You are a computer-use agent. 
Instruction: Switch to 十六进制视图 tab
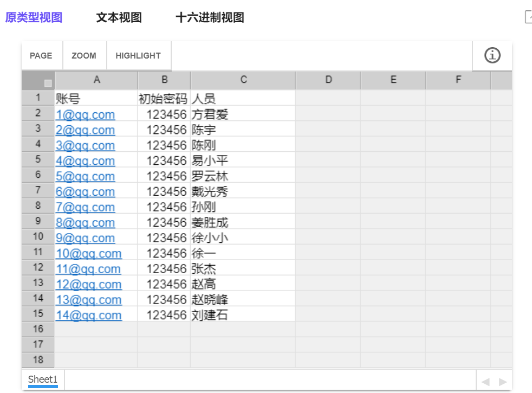210,17
